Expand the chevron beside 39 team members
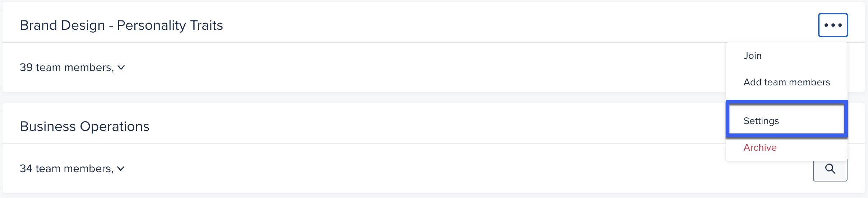The image size is (868, 198). [121, 67]
